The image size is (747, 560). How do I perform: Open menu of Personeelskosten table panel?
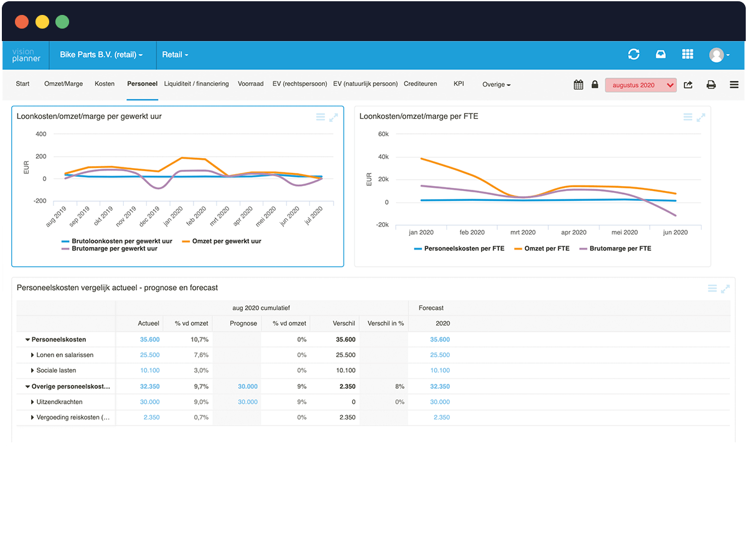click(x=712, y=289)
